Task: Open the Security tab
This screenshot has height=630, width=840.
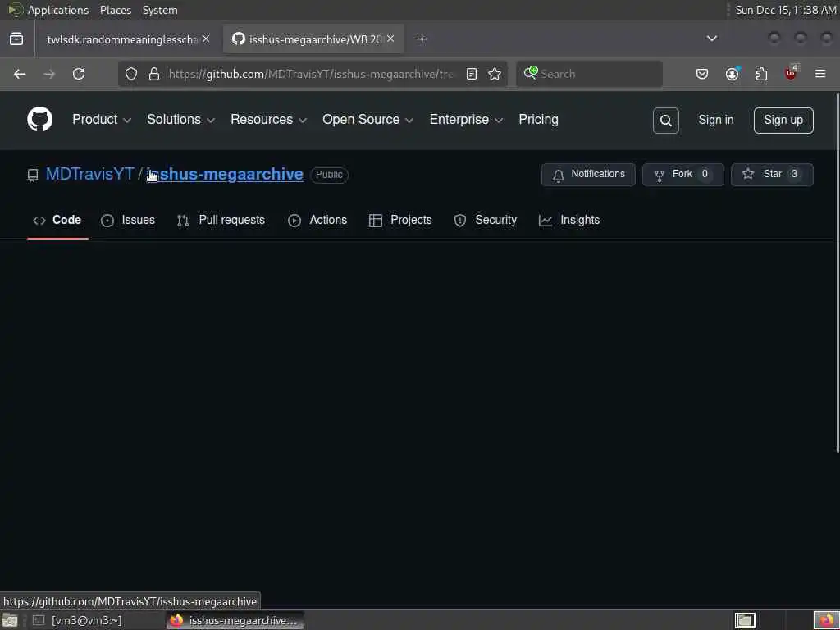Action: [486, 220]
